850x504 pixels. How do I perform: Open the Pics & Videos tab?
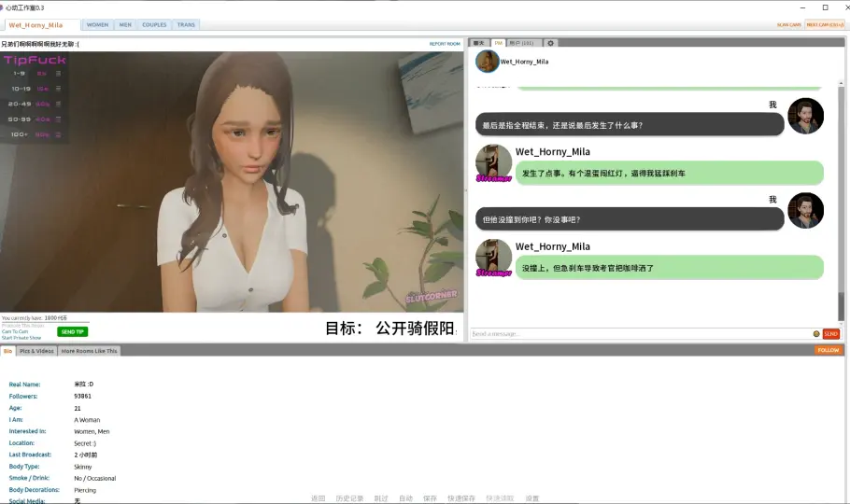tap(37, 351)
